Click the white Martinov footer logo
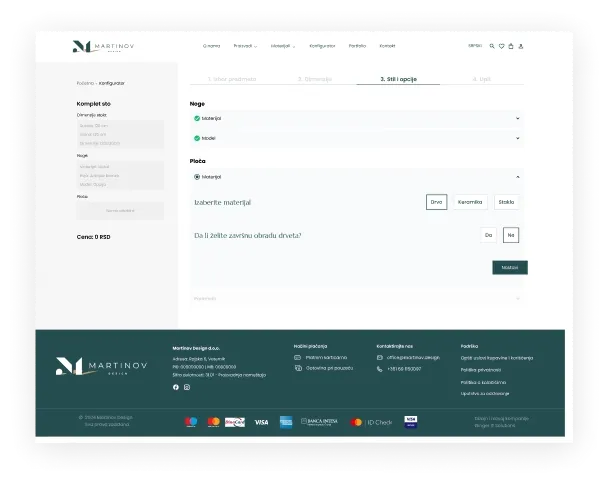The image size is (609, 483). 101,366
